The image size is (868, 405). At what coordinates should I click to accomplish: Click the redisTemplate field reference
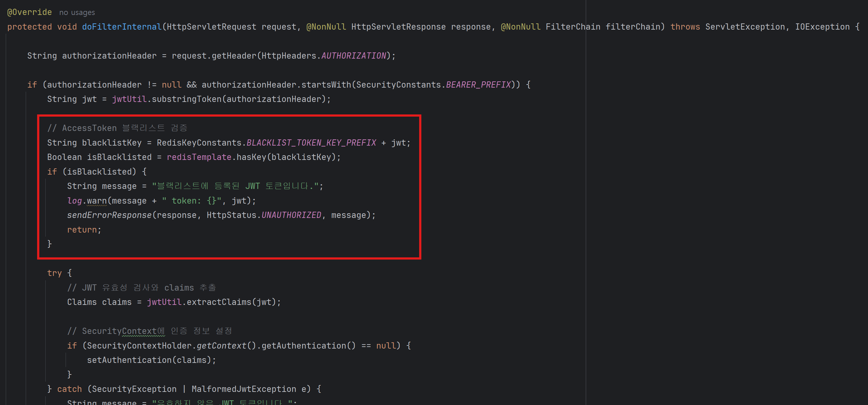tap(199, 157)
